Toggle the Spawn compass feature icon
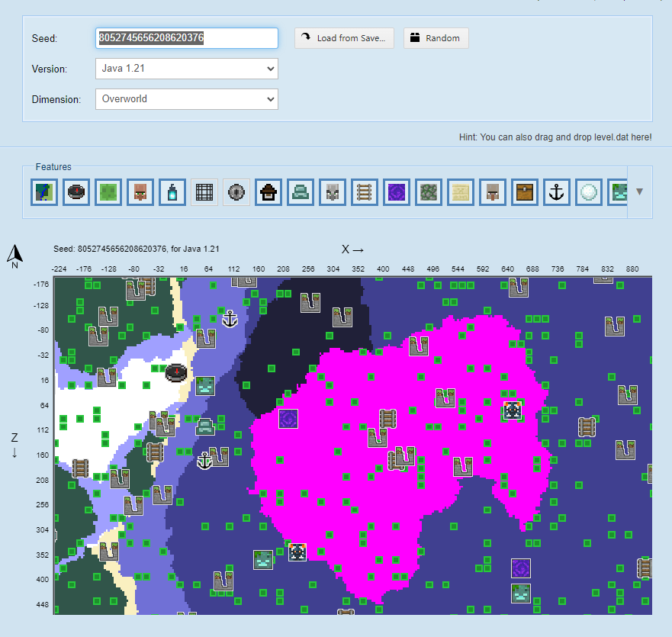Viewport: 672px width, 637px height. [76, 192]
